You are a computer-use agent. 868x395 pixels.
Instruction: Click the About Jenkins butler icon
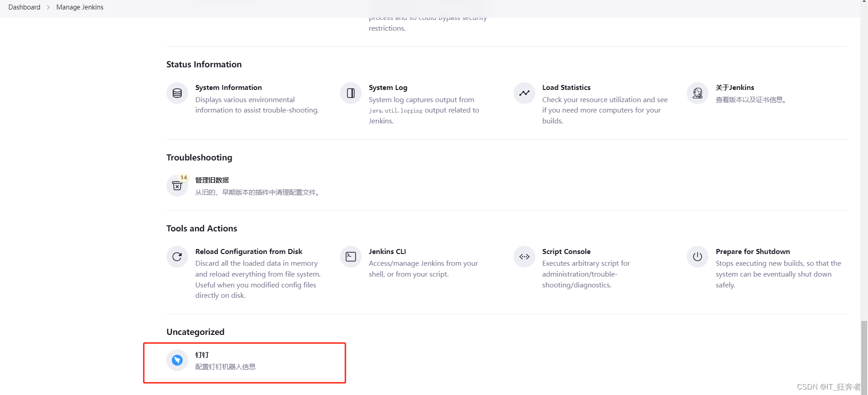pyautogui.click(x=698, y=93)
